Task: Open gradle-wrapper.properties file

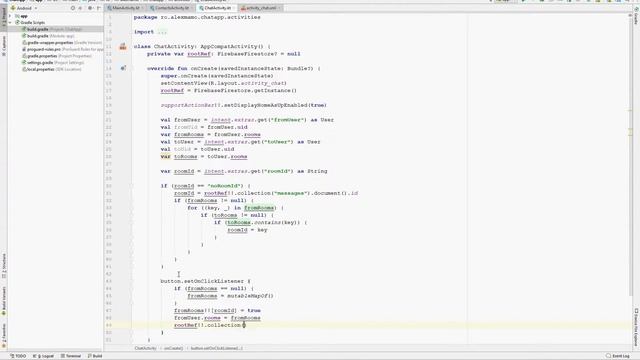Action: 62,42
